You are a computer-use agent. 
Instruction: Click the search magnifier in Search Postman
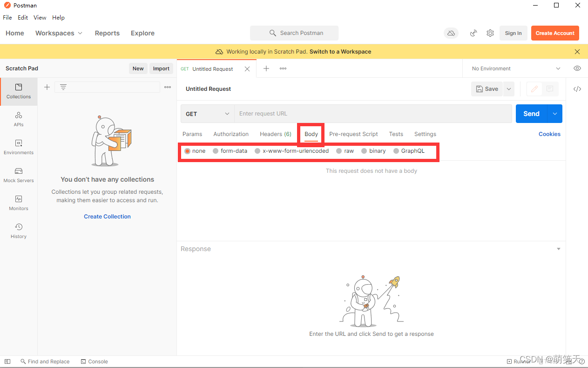pos(273,33)
